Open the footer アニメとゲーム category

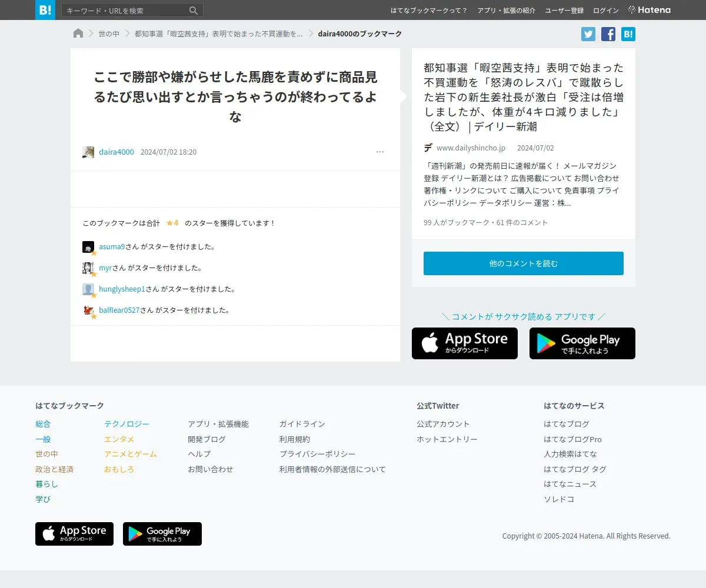(x=131, y=454)
